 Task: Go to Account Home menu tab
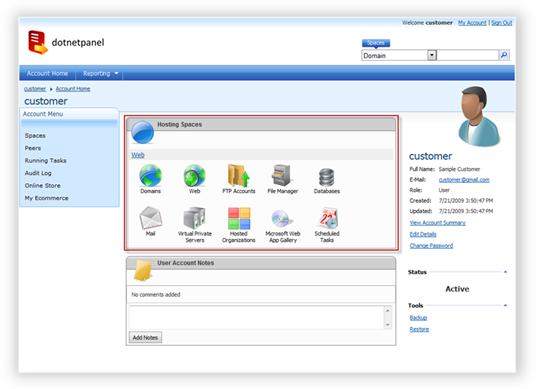pos(47,73)
